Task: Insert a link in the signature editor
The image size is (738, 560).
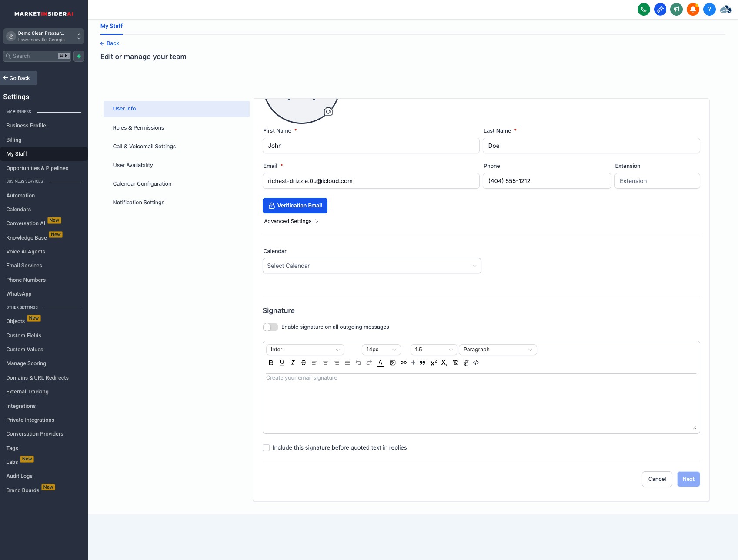Action: click(404, 363)
